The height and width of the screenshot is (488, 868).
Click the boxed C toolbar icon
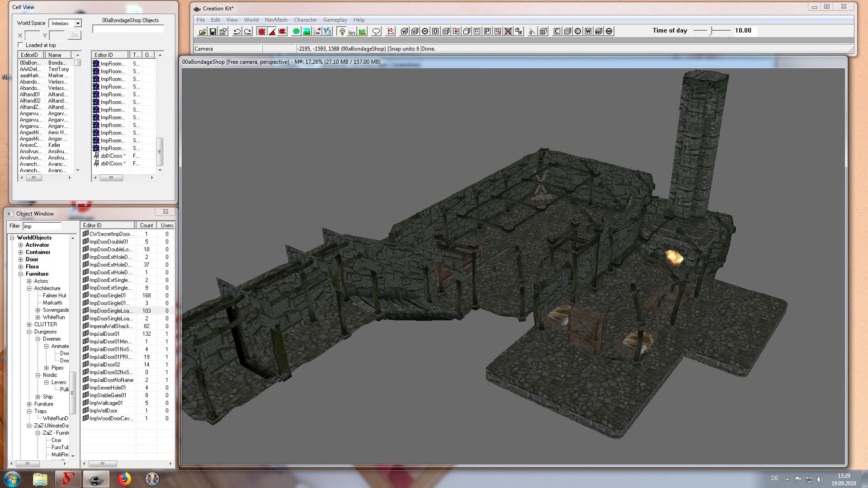click(557, 31)
